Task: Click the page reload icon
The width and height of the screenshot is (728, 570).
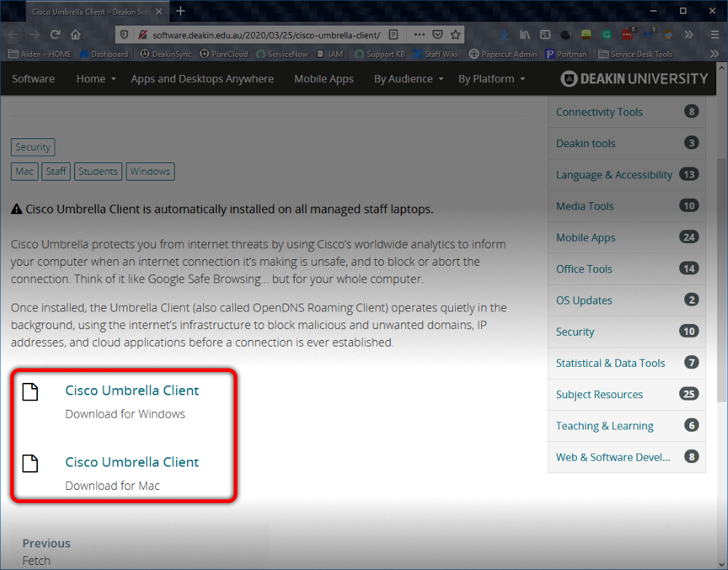Action: (x=55, y=34)
